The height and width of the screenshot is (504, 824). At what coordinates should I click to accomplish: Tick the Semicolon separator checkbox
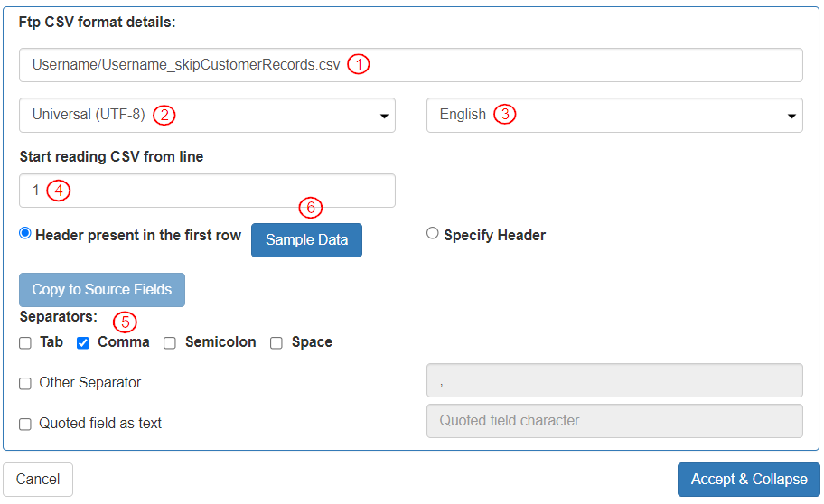[169, 343]
